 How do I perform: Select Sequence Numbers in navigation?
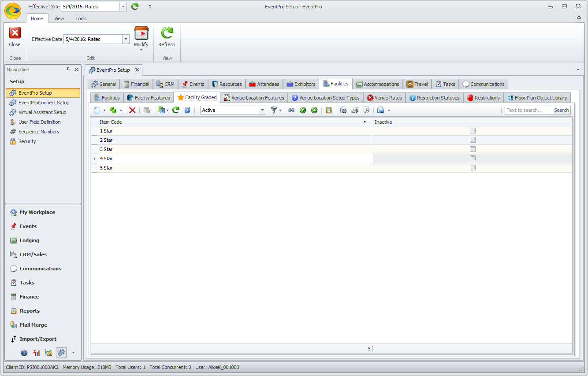point(39,132)
